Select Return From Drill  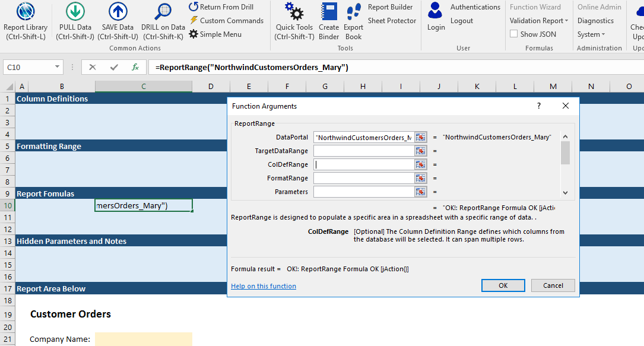[221, 7]
